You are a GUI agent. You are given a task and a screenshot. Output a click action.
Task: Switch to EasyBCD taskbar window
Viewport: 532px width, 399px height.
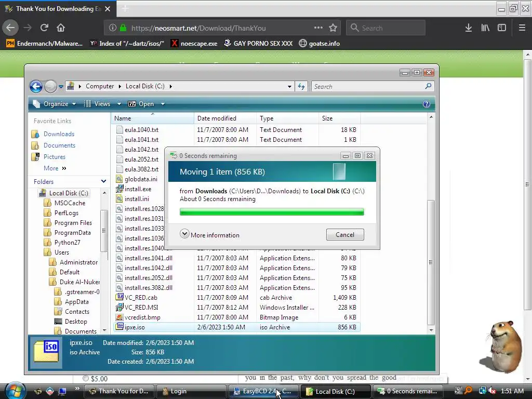click(x=263, y=391)
